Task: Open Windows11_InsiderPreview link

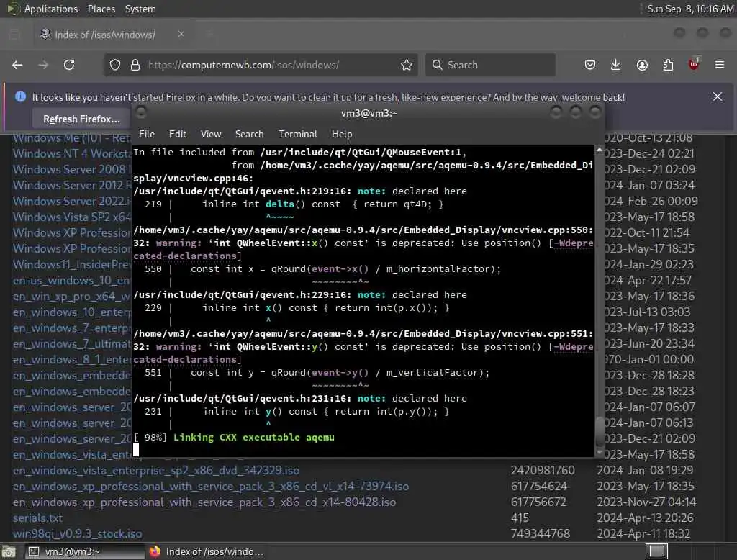Action: pos(72,264)
